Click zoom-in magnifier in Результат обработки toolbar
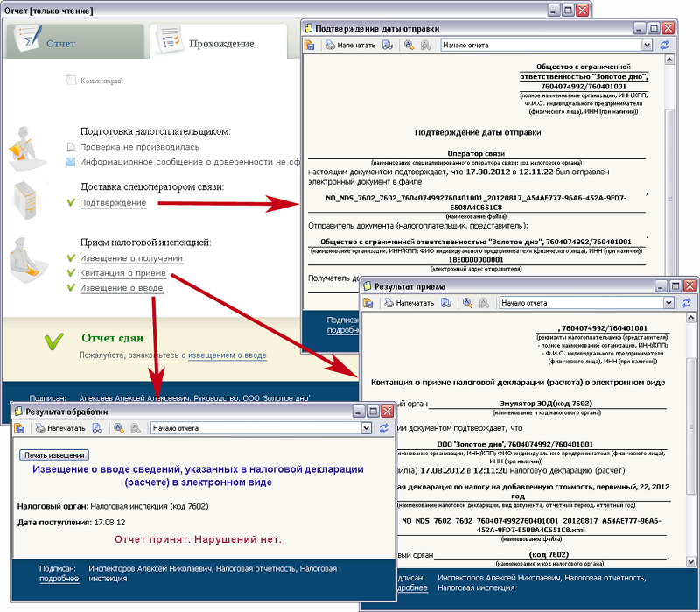The image size is (700, 612). point(119,428)
